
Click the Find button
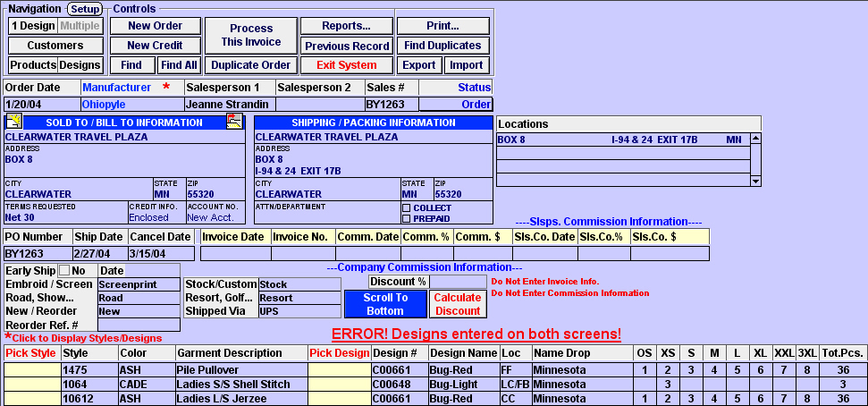click(x=131, y=64)
